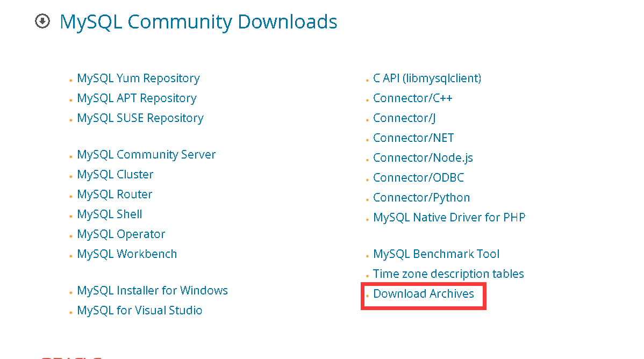Screen dimensions: 644x359
Task: Open MySQL Yum Repository link
Action: (138, 78)
